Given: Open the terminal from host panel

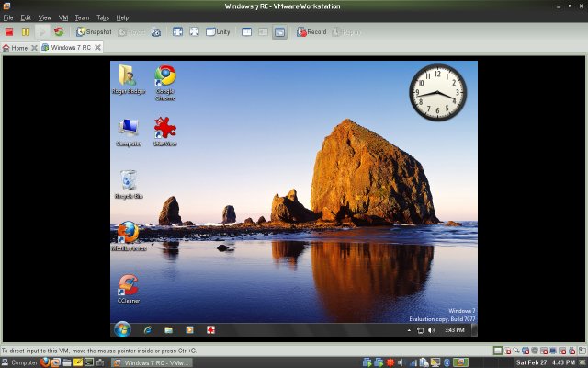Looking at the screenshot, I should click(89, 362).
